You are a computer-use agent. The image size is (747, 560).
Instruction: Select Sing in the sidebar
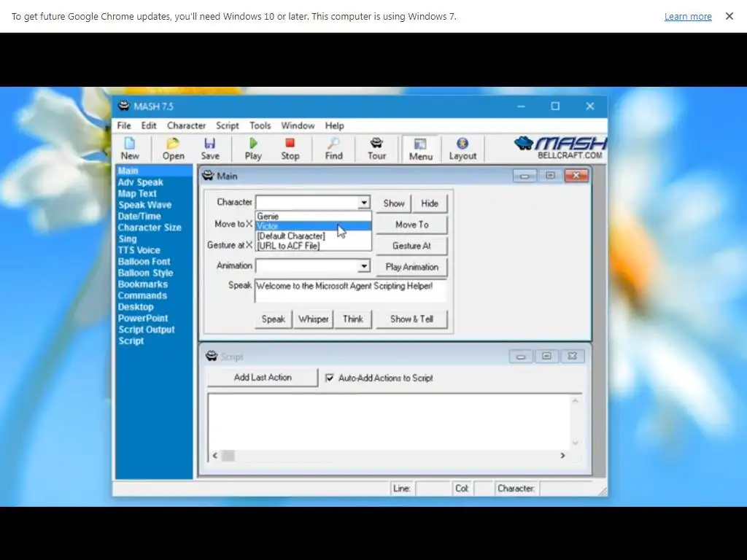pos(127,239)
